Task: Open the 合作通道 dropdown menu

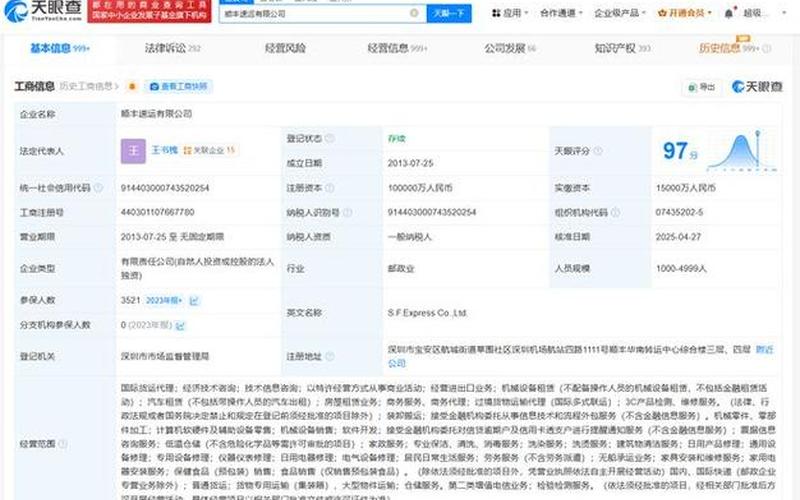Action: coord(561,13)
